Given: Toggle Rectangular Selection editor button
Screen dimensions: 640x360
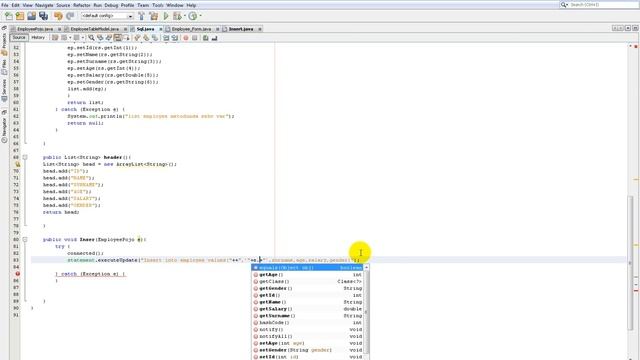Looking at the screenshot, I should point(127,38).
